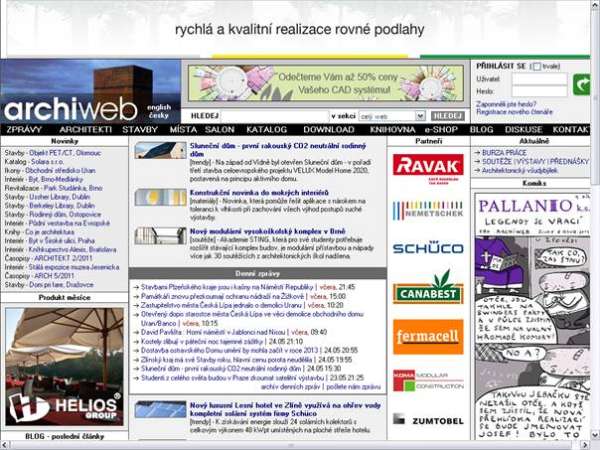
Task: Open the ZPRÁVY menu
Action: tap(24, 130)
